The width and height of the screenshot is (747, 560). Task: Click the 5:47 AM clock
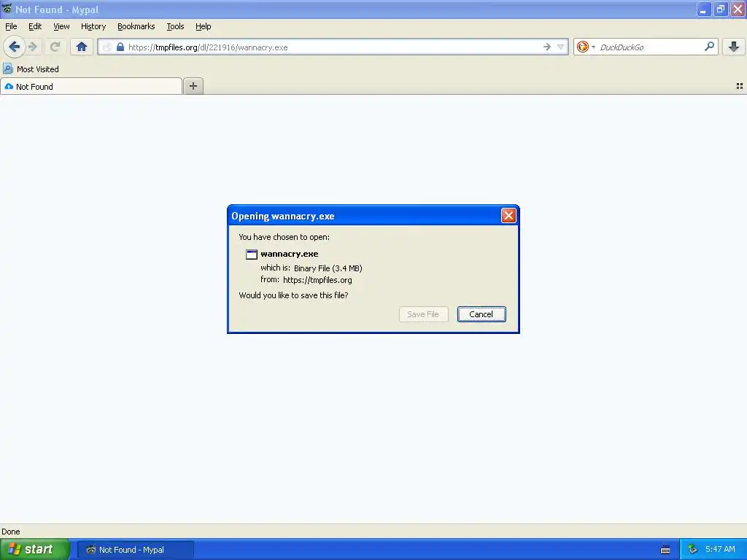pos(720,549)
